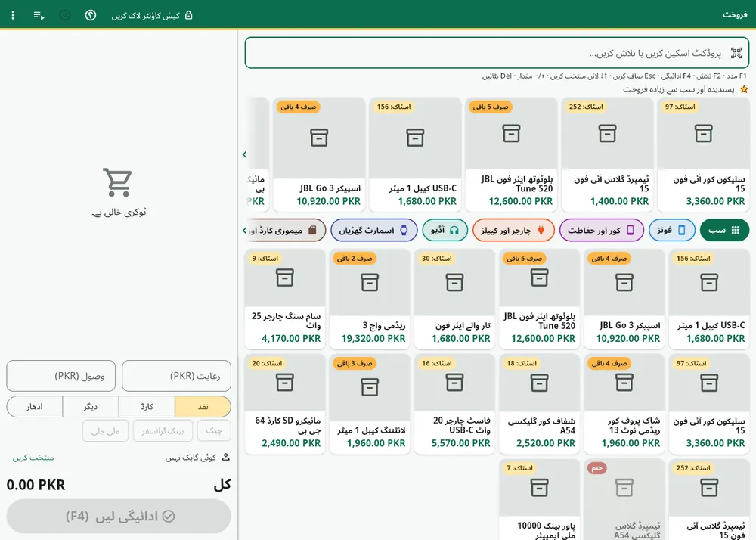
Task: Click take payment 'ادائیگی لیں (F4)' button
Action: click(119, 517)
